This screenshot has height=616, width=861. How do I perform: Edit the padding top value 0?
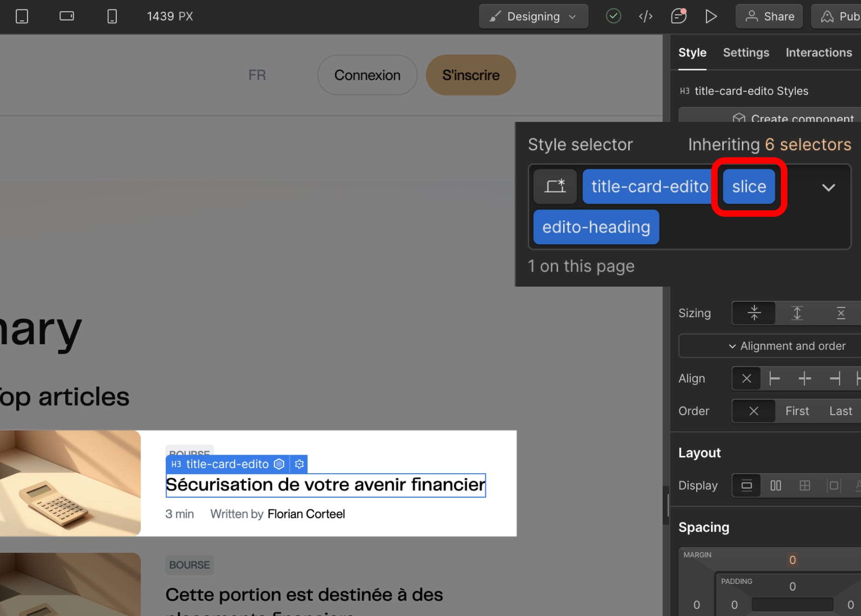[x=792, y=587]
